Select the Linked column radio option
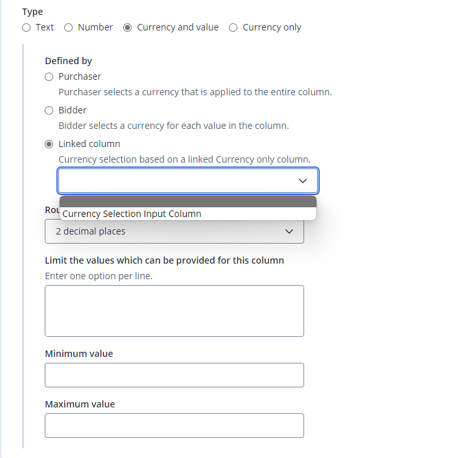The width and height of the screenshot is (476, 458). coord(49,144)
